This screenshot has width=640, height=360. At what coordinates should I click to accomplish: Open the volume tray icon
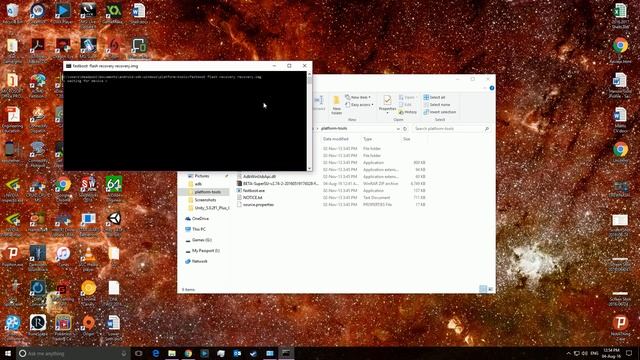tap(585, 353)
